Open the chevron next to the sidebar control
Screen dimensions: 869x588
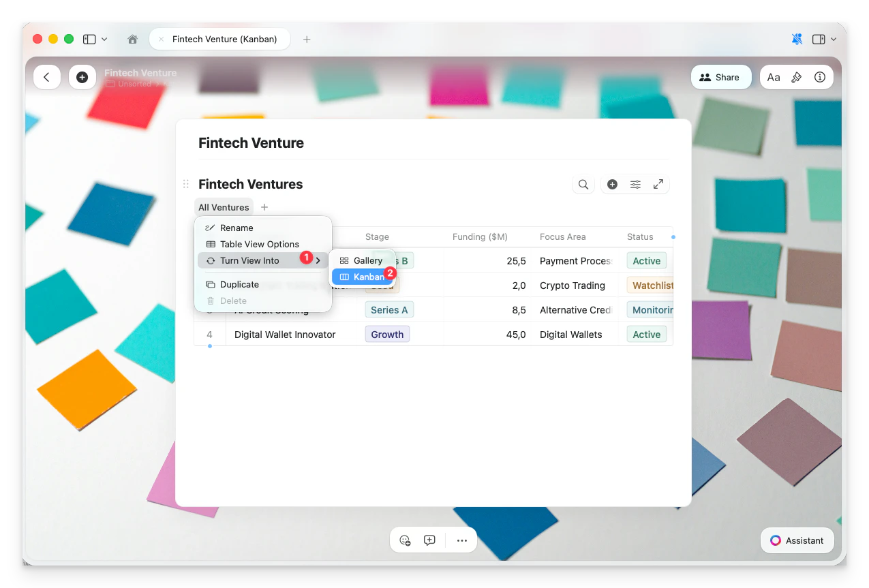106,39
